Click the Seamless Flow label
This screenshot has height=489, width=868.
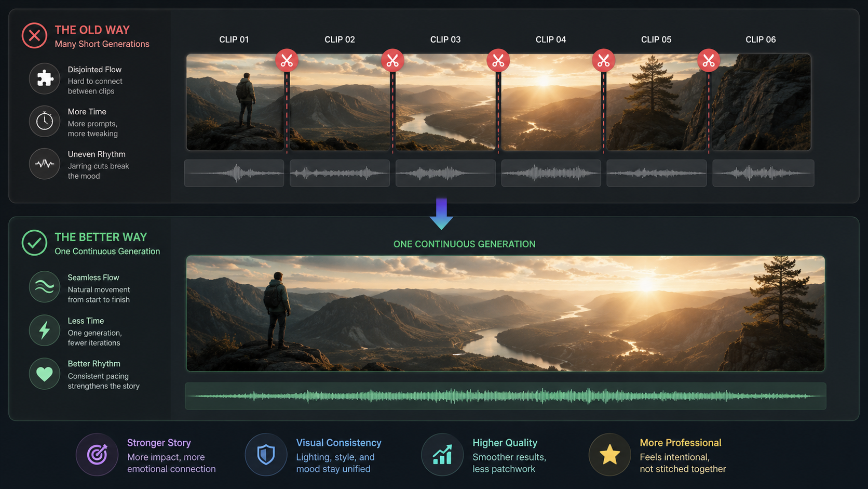coord(93,277)
